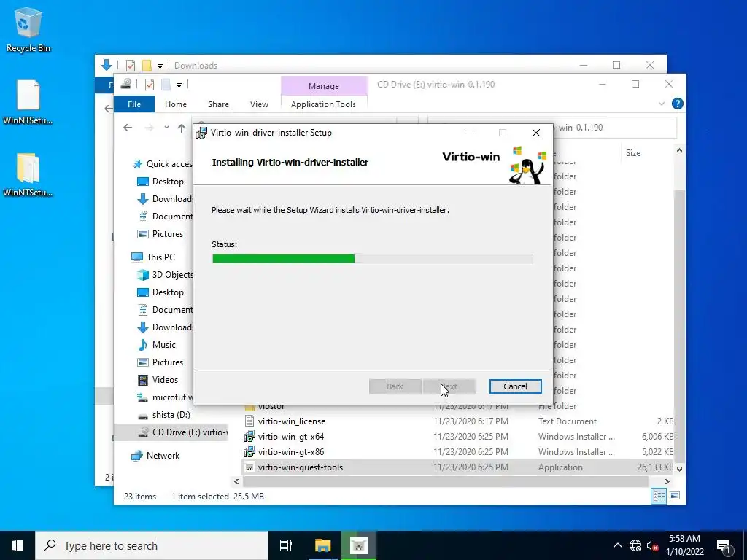The width and height of the screenshot is (747, 560).
Task: Switch to details view layout icon
Action: [659, 496]
